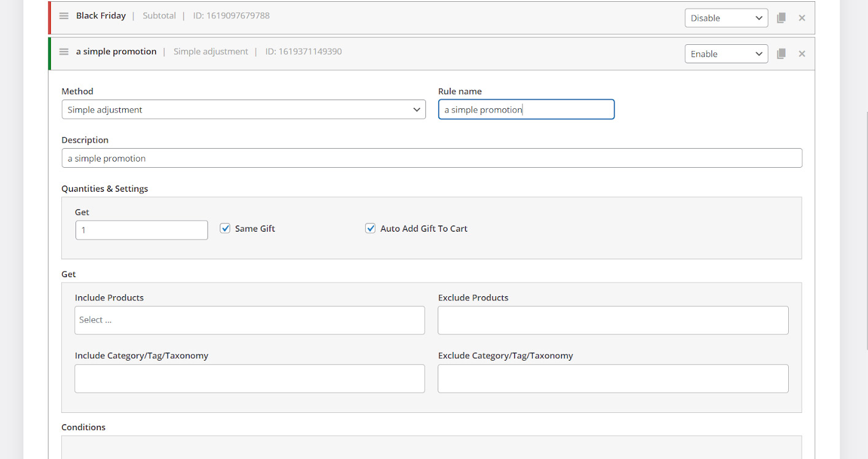Click drag handle of a simple promotion
This screenshot has height=459, width=868.
[x=64, y=52]
